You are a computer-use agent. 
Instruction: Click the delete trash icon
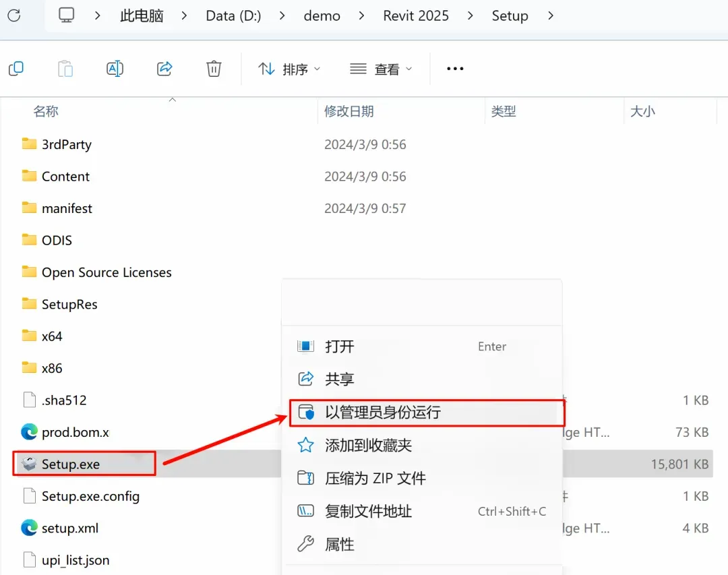click(x=214, y=69)
